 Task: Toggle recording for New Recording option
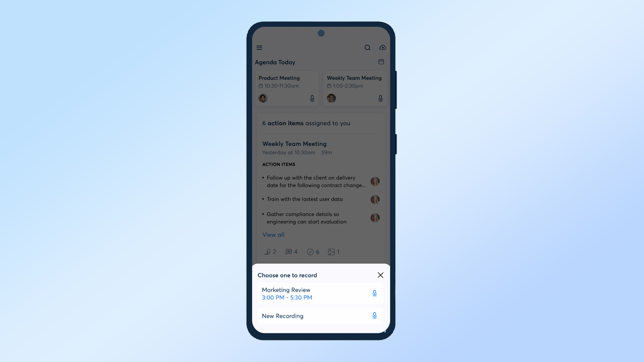374,316
